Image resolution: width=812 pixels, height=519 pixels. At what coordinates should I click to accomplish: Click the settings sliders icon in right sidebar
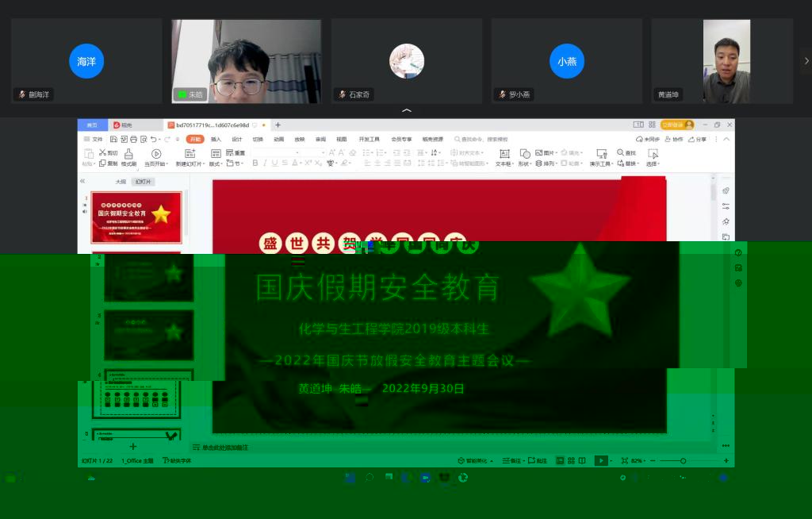[x=726, y=206]
